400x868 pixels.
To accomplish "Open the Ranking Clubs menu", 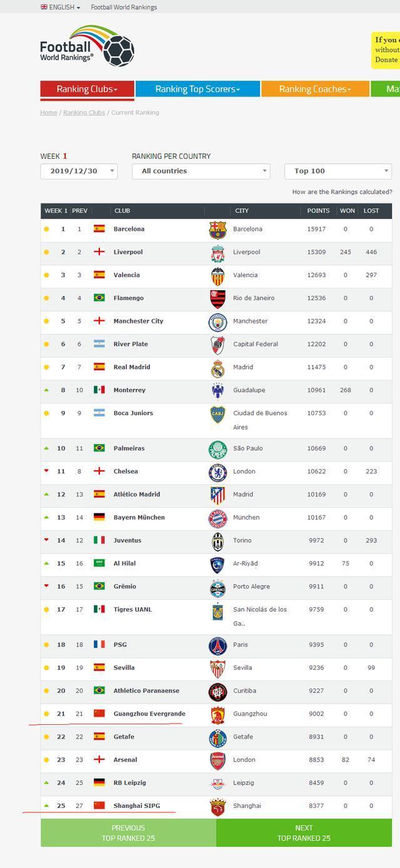I will pos(87,89).
